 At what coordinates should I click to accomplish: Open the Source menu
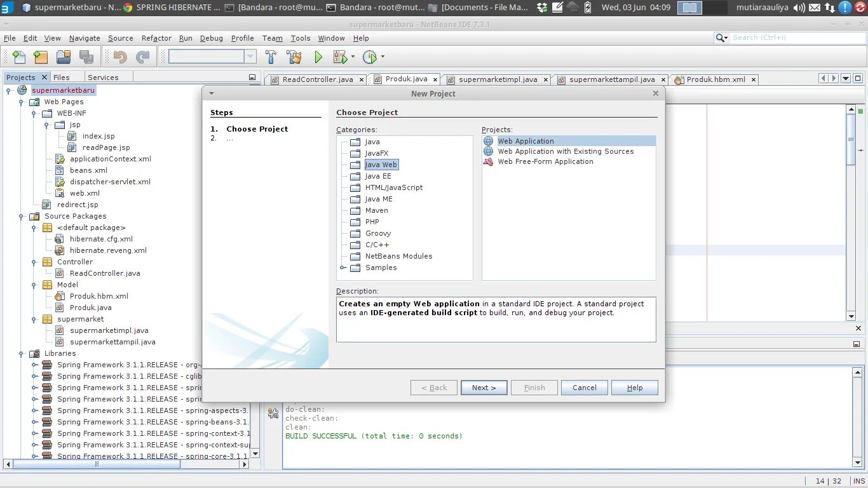coord(121,38)
